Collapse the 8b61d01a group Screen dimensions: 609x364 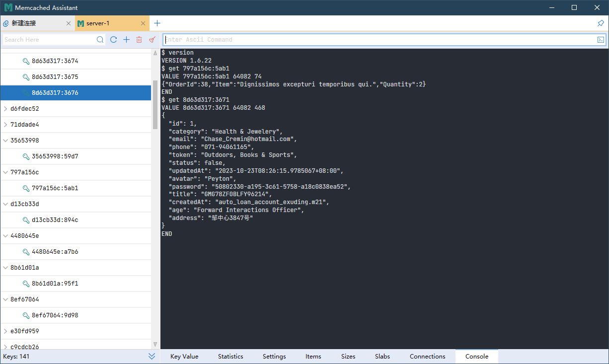[x=5, y=268]
